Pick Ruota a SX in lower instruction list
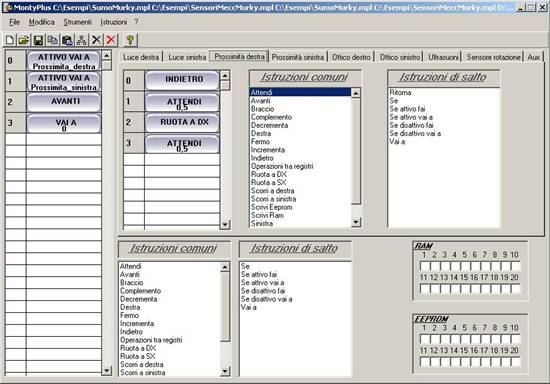Screen dimensions: 550x384 [138, 356]
